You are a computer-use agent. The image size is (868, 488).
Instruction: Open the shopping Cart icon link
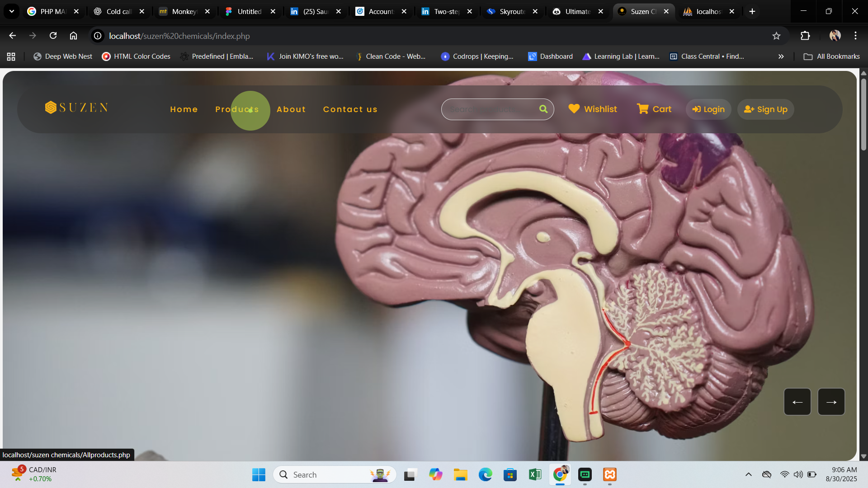tap(642, 109)
